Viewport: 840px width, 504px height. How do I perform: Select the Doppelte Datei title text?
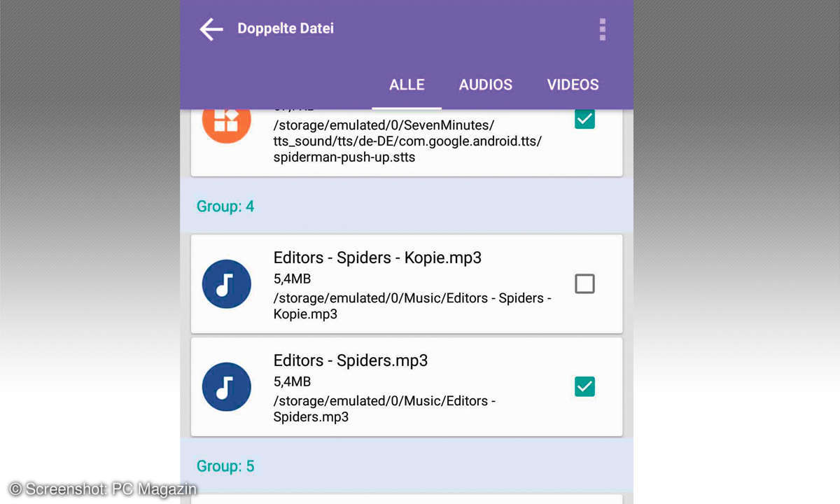pos(286,29)
